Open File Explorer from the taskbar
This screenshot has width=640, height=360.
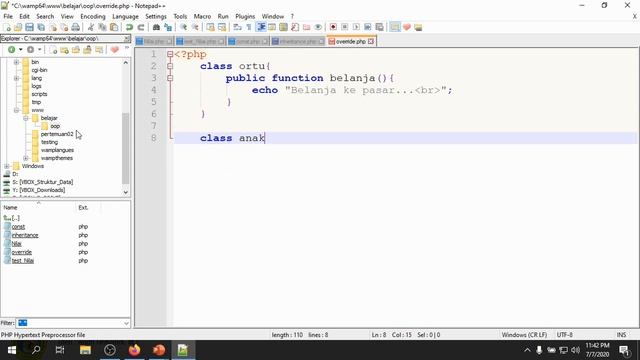pos(85,350)
